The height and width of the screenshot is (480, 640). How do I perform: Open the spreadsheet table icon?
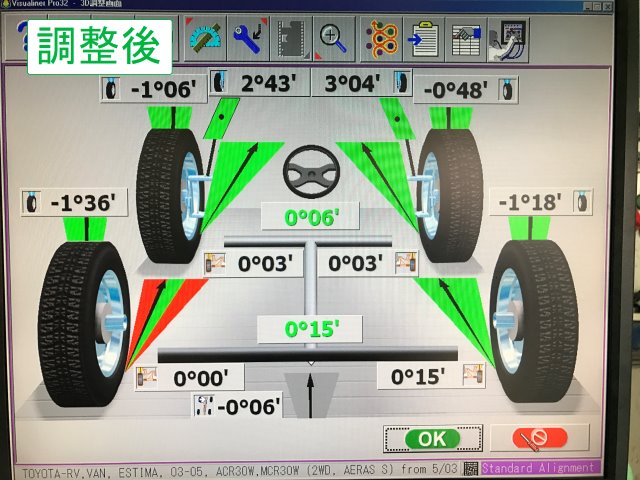tap(466, 37)
